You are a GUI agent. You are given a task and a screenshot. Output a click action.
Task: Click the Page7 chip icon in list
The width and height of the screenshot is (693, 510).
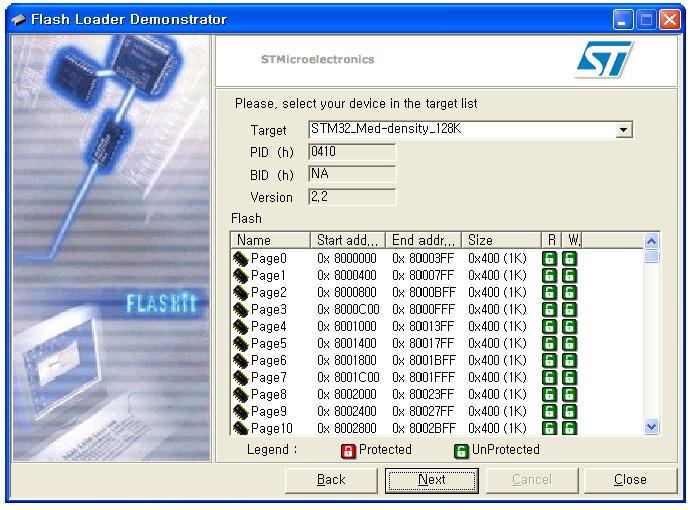pyautogui.click(x=241, y=377)
